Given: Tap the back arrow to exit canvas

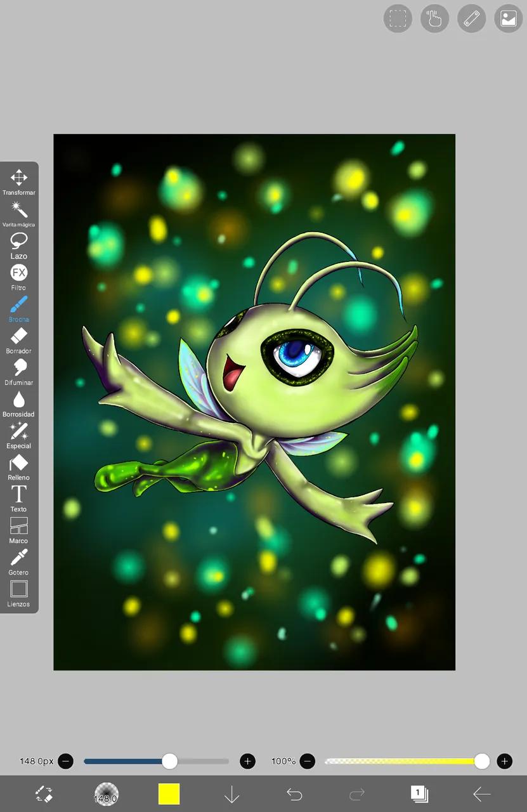Looking at the screenshot, I should pos(482,794).
